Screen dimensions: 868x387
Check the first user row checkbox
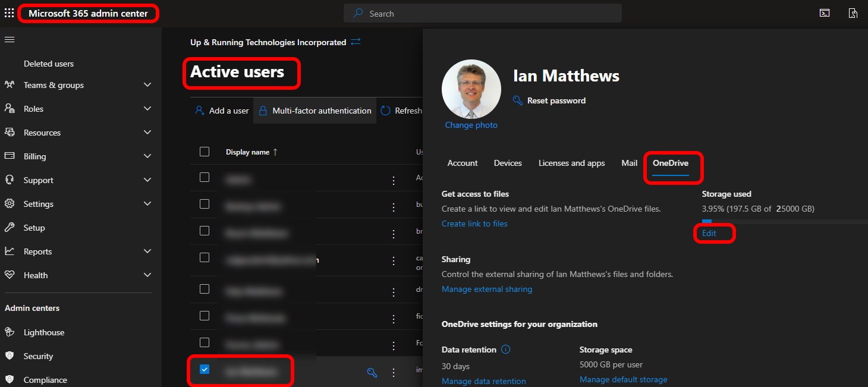205,177
